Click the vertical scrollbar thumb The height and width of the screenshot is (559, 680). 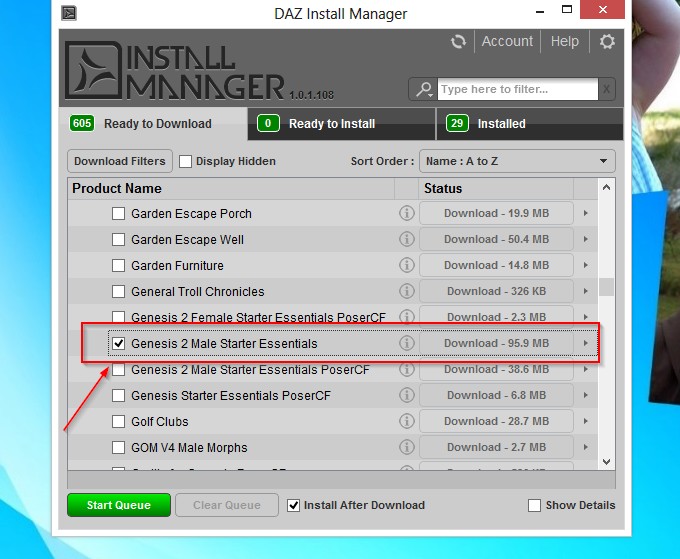click(x=606, y=287)
